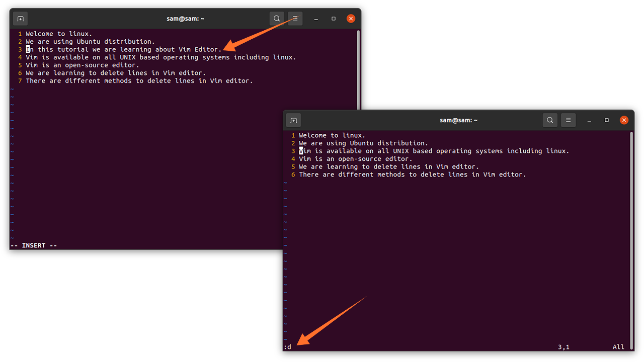Click the search magnifier in the front terminal

pyautogui.click(x=276, y=18)
